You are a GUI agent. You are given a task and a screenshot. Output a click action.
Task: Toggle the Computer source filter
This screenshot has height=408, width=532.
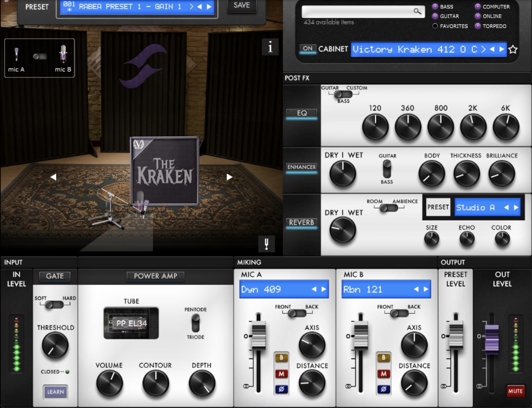(478, 7)
